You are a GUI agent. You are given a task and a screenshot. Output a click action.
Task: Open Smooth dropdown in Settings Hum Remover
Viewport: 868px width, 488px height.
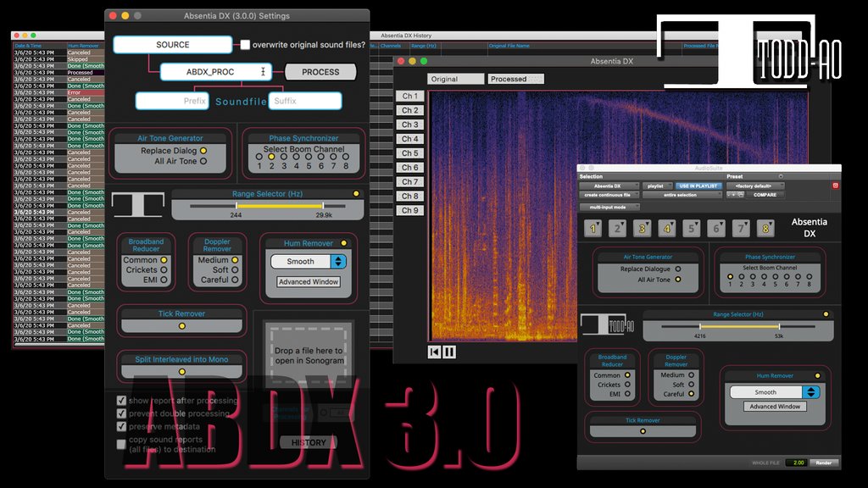coord(309,261)
